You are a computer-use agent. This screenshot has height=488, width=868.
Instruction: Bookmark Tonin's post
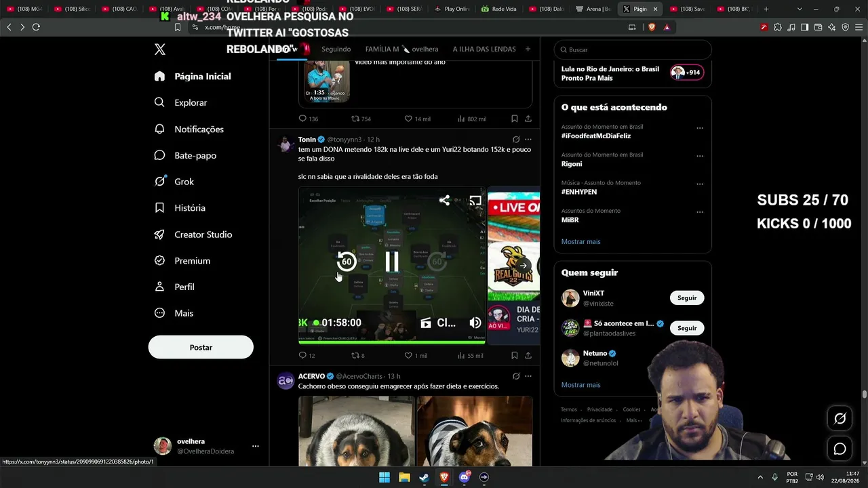click(x=515, y=355)
